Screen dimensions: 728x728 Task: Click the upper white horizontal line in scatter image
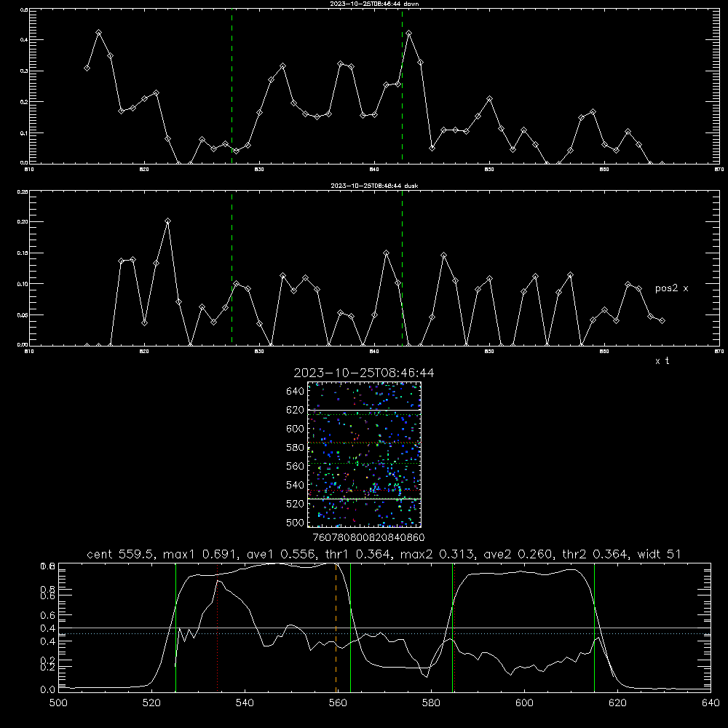coord(364,410)
